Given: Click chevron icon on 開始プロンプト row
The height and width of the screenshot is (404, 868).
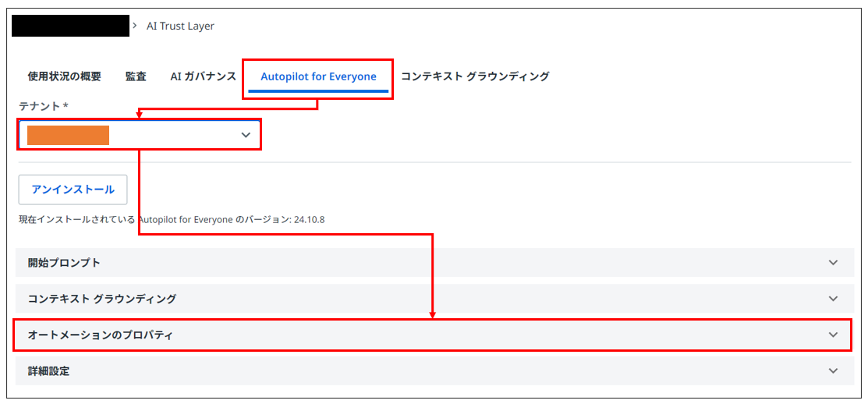Looking at the screenshot, I should point(833,262).
